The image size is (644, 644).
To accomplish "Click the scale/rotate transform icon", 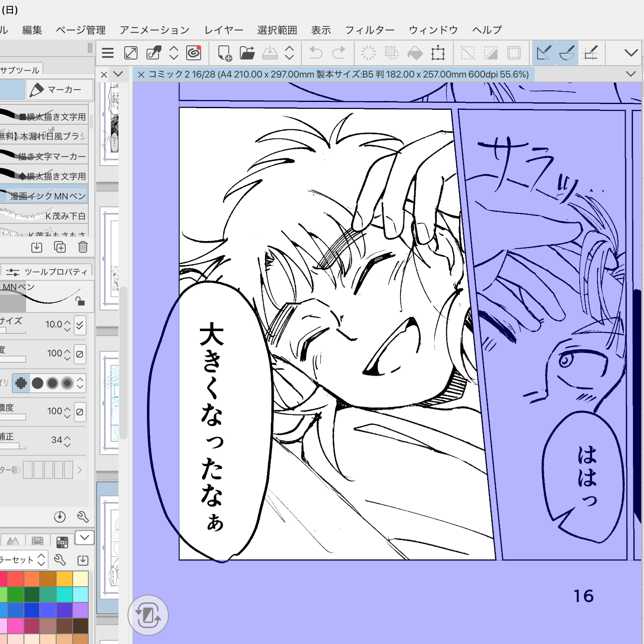I will 438,53.
